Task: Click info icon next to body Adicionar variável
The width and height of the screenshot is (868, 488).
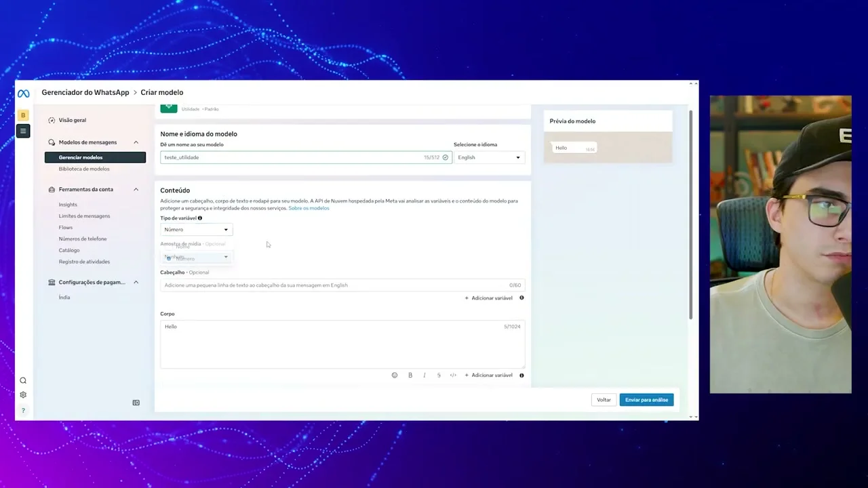Action: [x=521, y=375]
